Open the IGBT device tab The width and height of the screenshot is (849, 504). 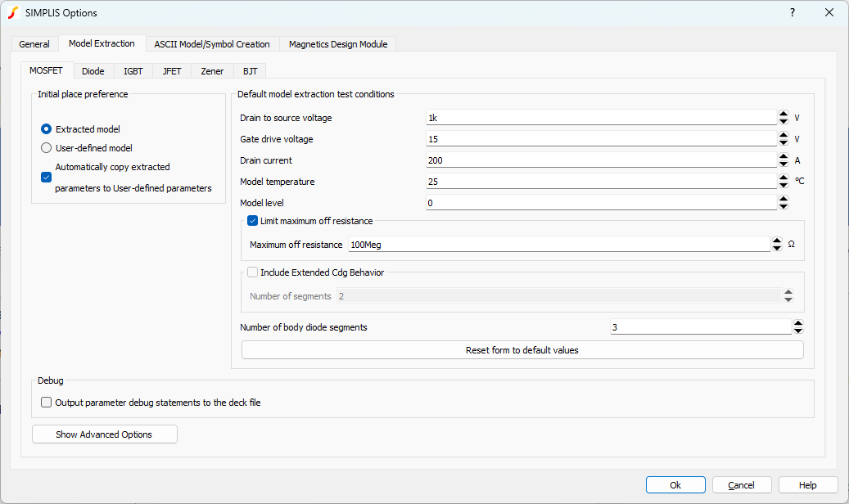point(133,71)
